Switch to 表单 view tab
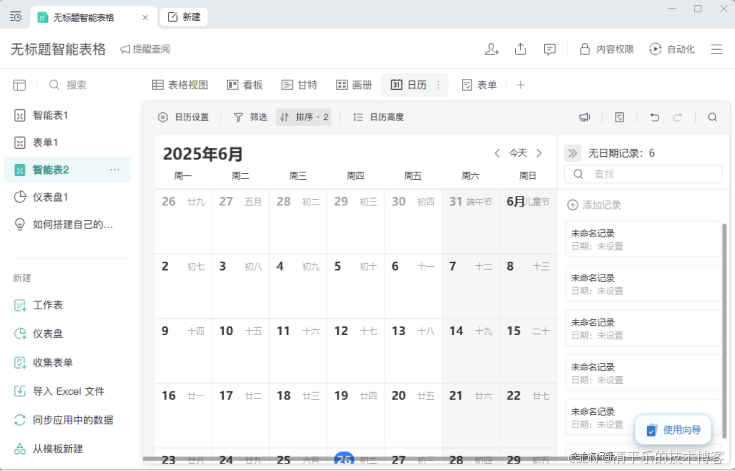 pos(479,85)
